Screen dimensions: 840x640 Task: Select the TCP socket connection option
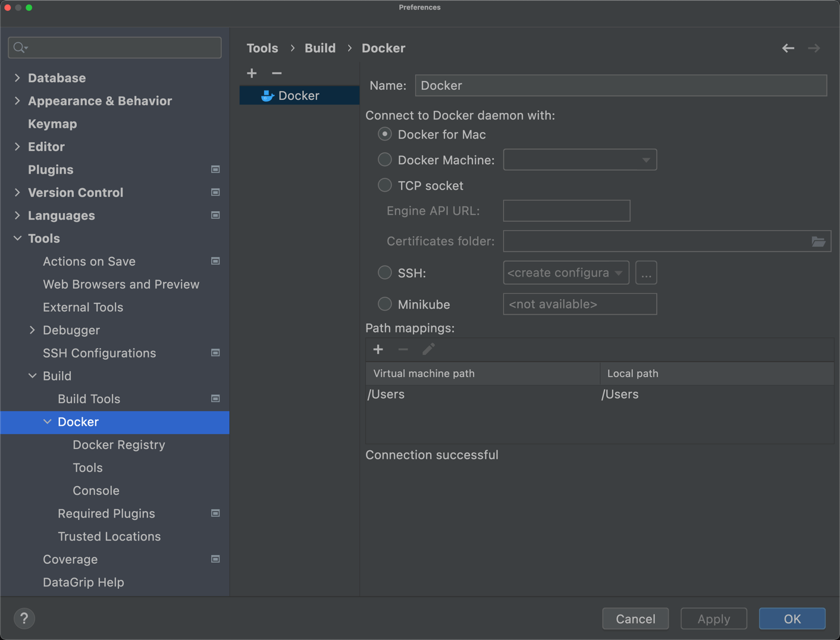point(384,185)
